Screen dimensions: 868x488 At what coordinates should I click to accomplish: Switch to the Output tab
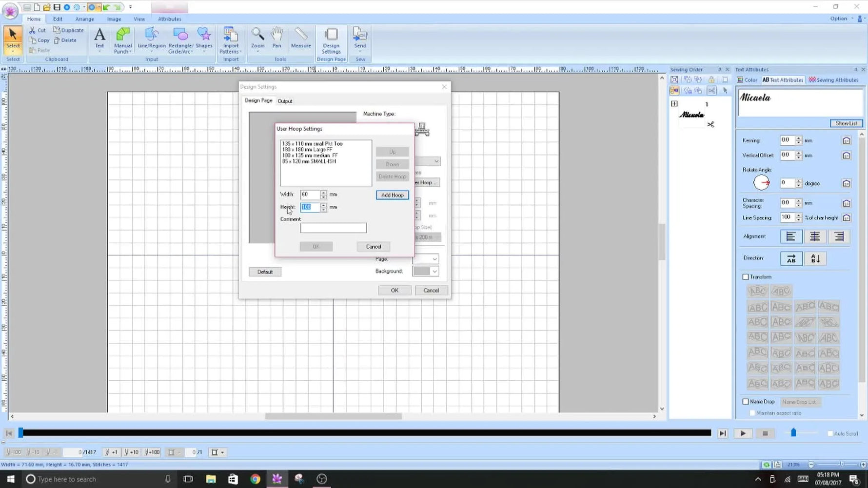coord(285,101)
